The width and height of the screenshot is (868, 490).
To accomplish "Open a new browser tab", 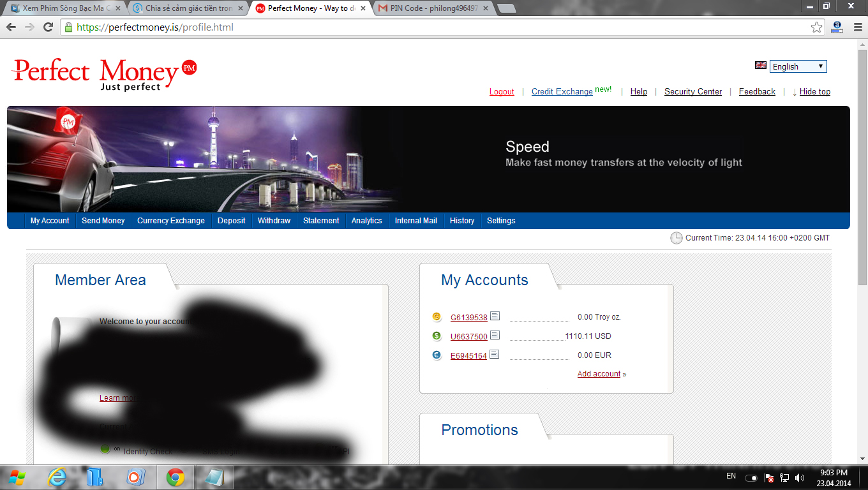I will [x=506, y=8].
